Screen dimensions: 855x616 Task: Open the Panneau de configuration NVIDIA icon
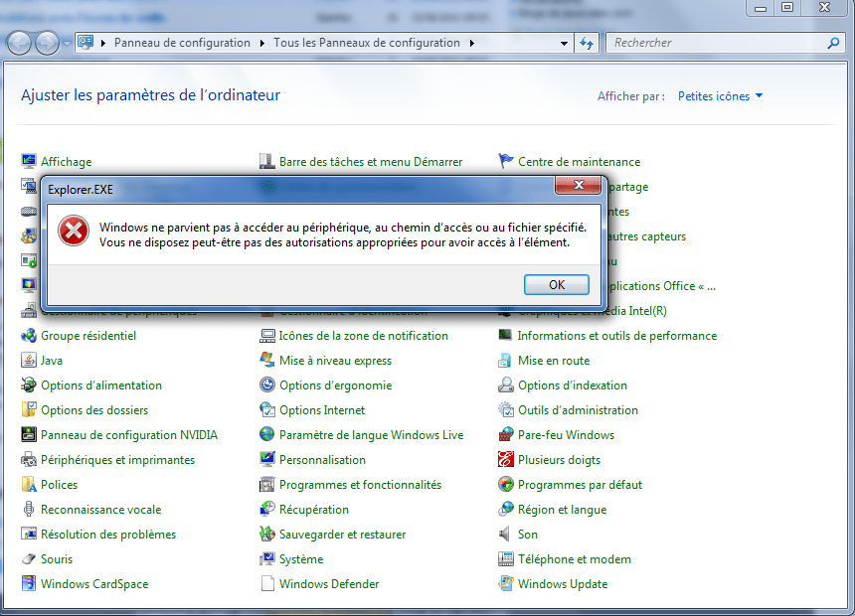coord(29,434)
